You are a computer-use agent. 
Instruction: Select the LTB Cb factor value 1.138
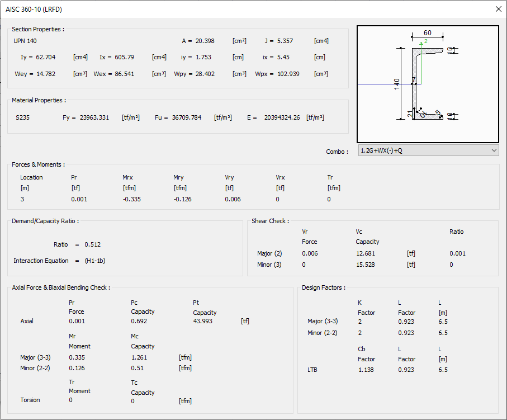pyautogui.click(x=365, y=370)
